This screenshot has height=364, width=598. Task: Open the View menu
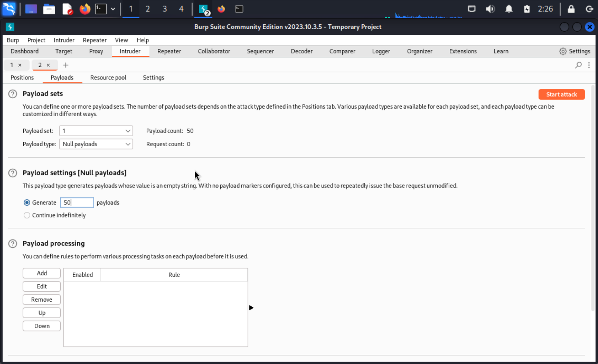tap(121, 40)
